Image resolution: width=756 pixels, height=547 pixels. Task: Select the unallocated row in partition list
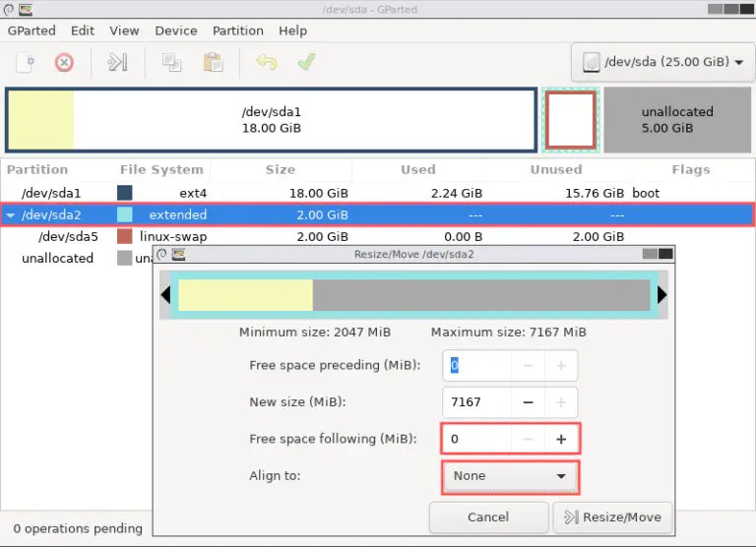click(76, 259)
